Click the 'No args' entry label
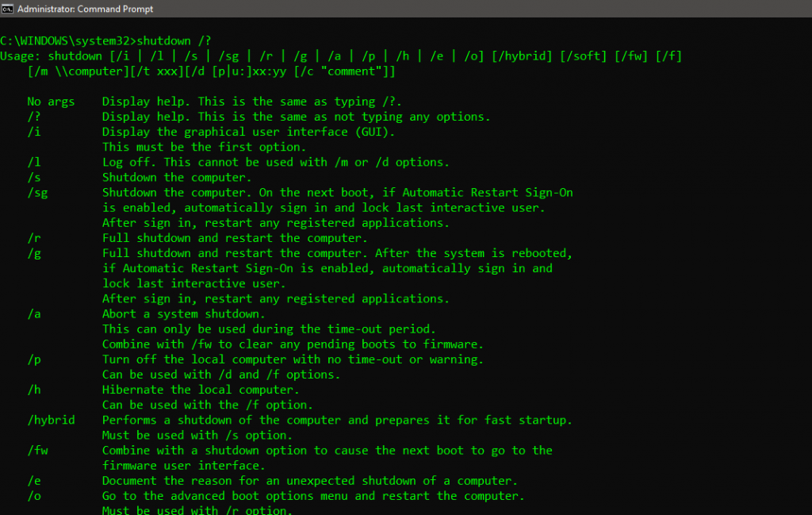 pos(51,102)
